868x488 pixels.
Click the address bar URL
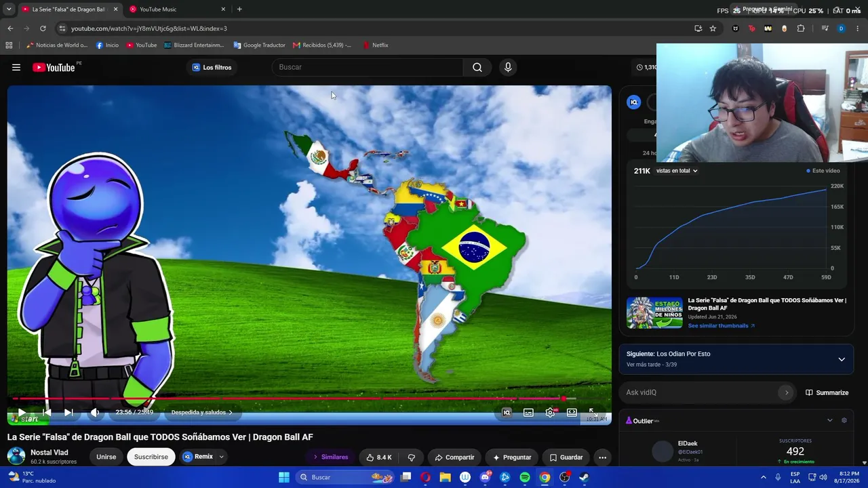tap(149, 28)
